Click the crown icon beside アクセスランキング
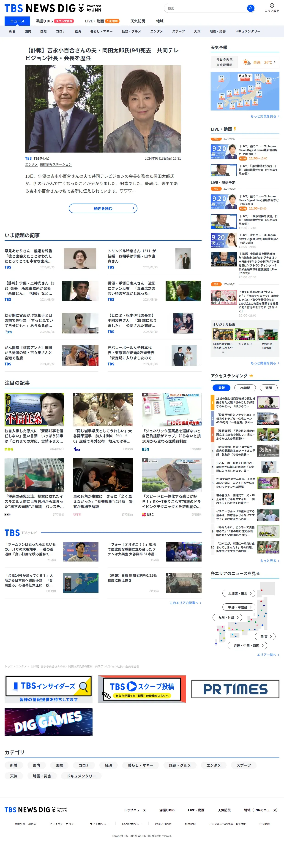 click(x=251, y=376)
